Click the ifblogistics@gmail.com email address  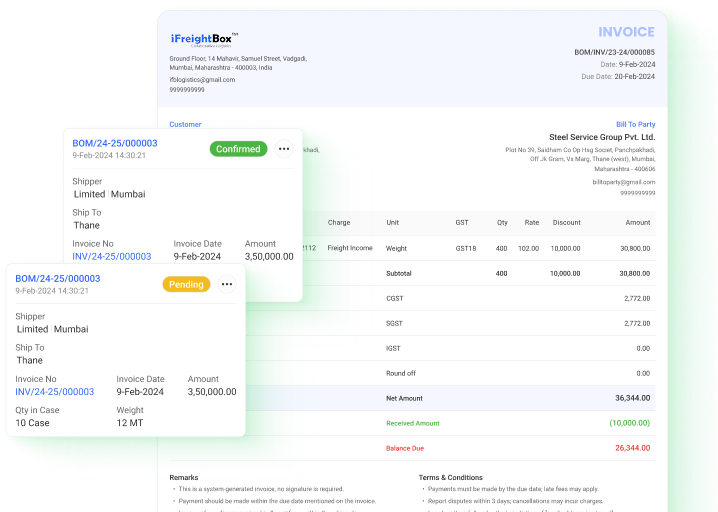[x=202, y=80]
